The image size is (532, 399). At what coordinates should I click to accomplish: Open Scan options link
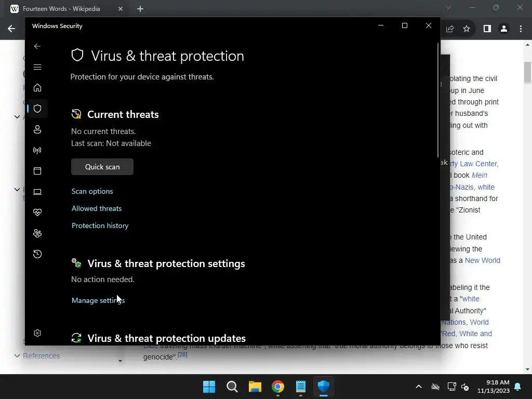tap(92, 191)
